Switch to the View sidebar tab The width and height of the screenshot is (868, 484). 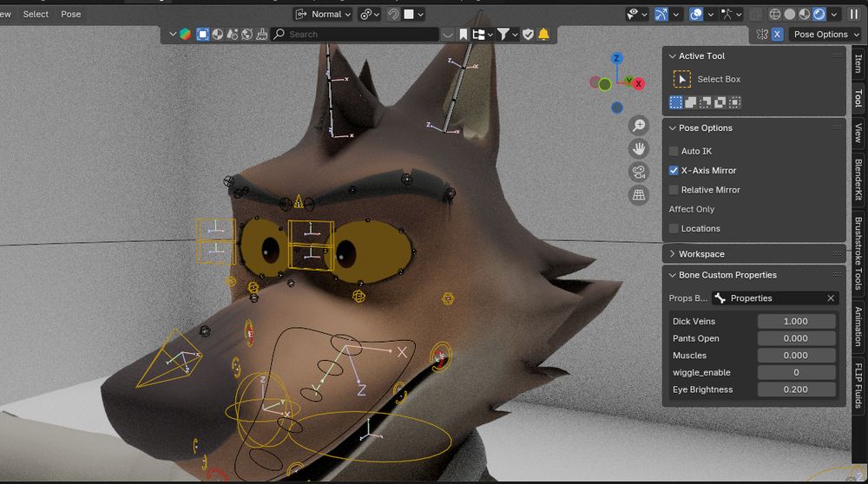point(858,133)
